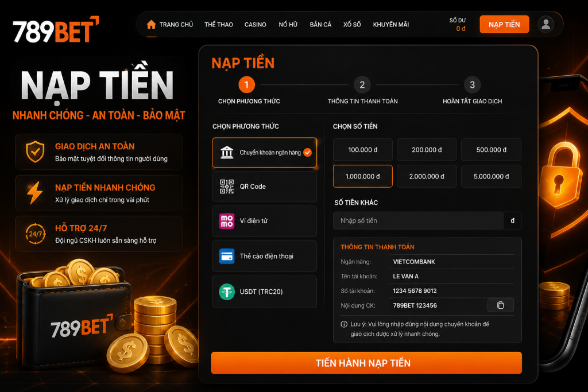Click the THÔNG TIN THANH TOÁN panel heading
Image resolution: width=588 pixels, height=392 pixels.
377,247
